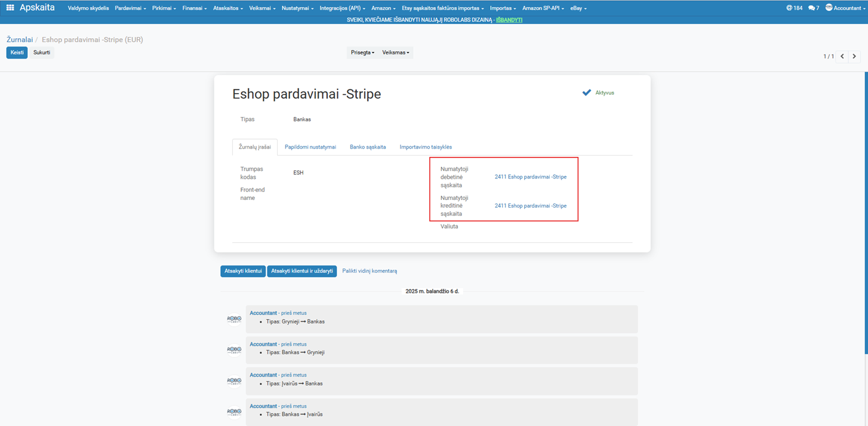The width and height of the screenshot is (868, 426).
Task: Click the Keisti edit button
Action: [17, 53]
